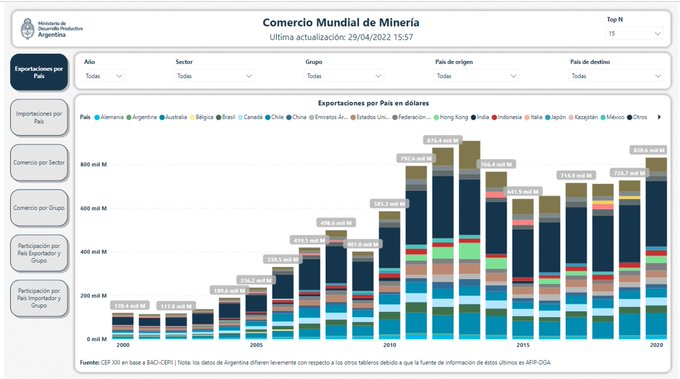Click the 400 mil M axis label

coord(93,252)
